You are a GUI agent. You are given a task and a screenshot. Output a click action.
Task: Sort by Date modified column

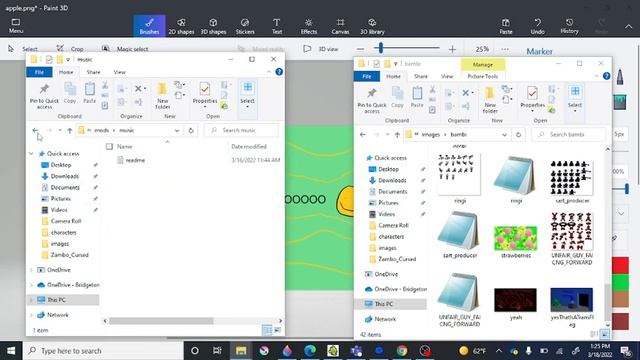coord(249,146)
